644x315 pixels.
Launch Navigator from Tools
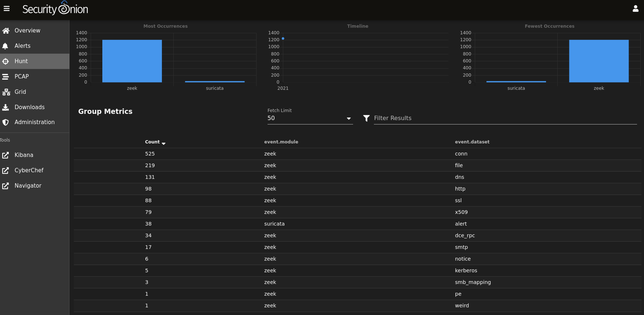pyautogui.click(x=35, y=186)
